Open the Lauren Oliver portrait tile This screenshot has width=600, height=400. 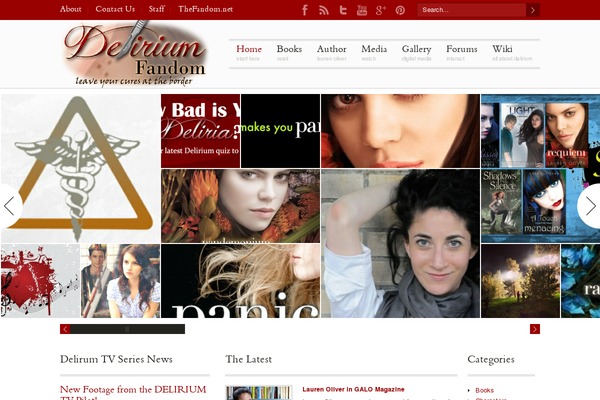click(x=400, y=243)
